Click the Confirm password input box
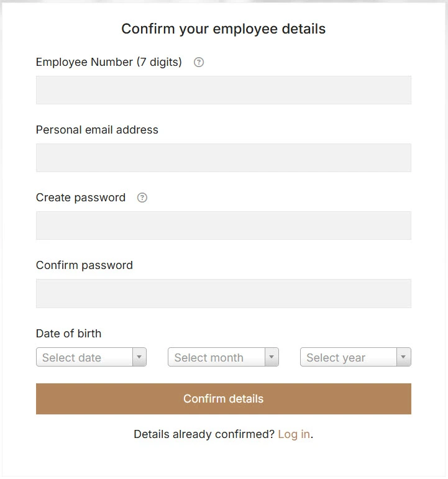 (224, 293)
